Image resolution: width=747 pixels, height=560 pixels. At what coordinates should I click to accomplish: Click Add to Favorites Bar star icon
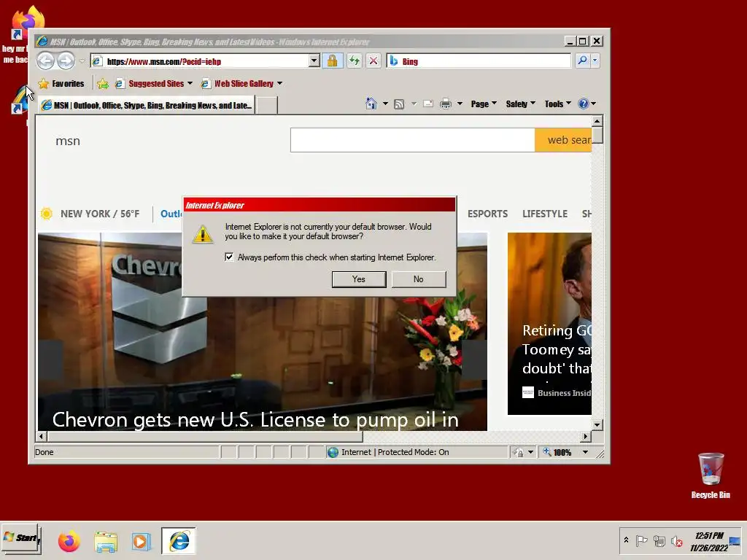pos(103,85)
